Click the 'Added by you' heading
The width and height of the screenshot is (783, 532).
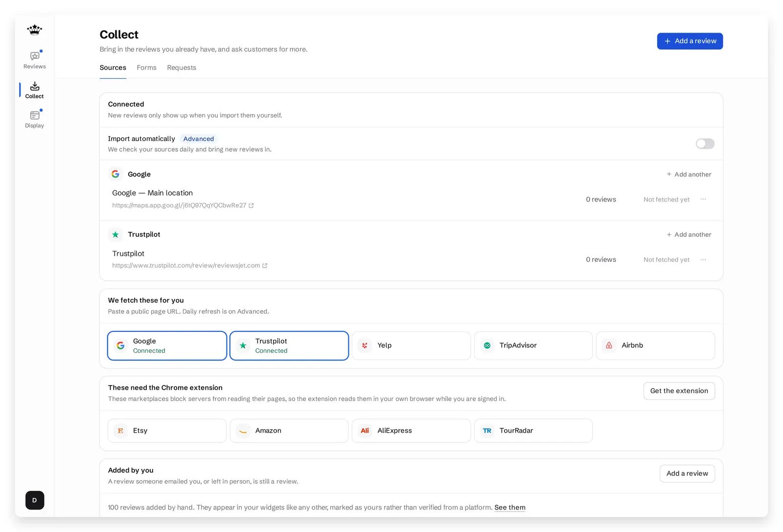[x=131, y=470]
